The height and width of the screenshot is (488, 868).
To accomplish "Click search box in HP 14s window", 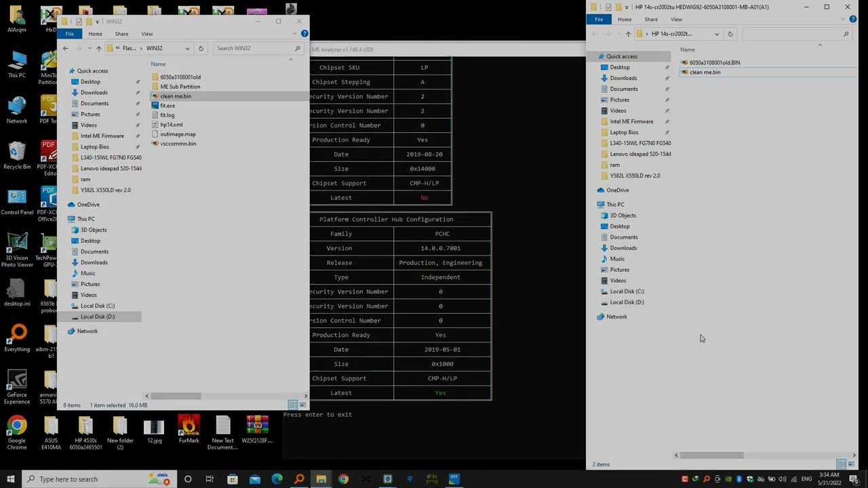I will pos(797,34).
